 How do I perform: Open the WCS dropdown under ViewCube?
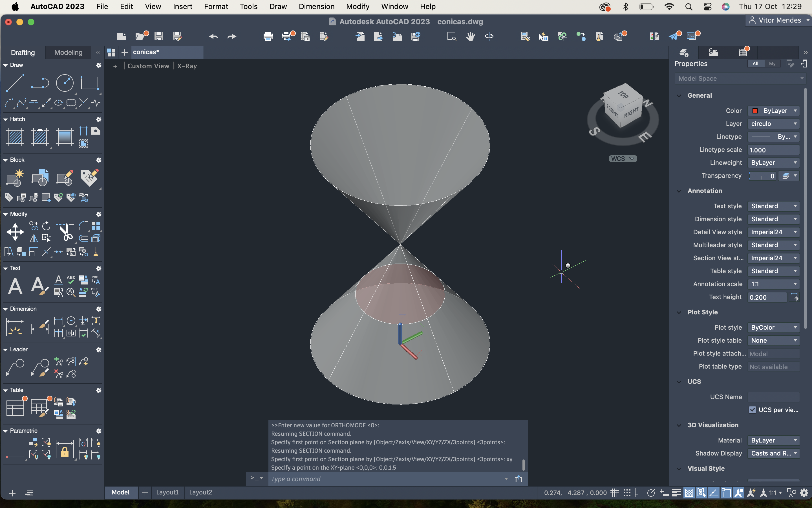623,159
